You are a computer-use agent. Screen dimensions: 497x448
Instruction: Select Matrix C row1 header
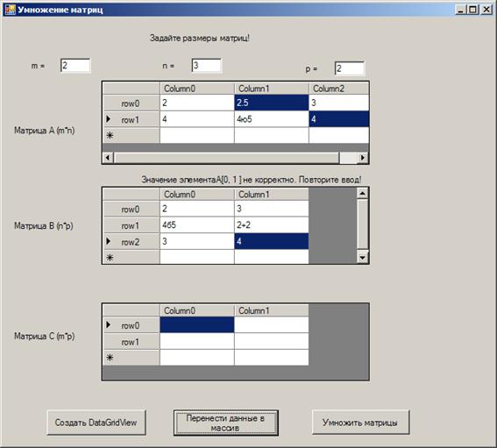[131, 341]
